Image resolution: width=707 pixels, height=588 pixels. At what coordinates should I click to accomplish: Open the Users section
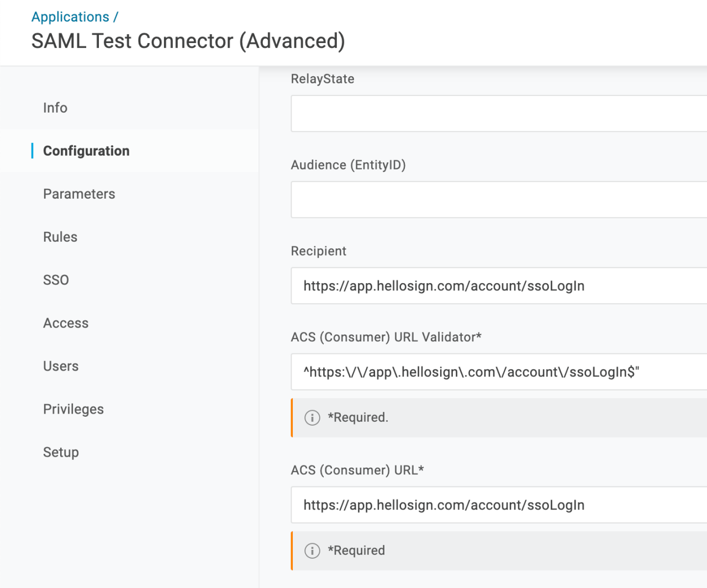[x=61, y=365]
